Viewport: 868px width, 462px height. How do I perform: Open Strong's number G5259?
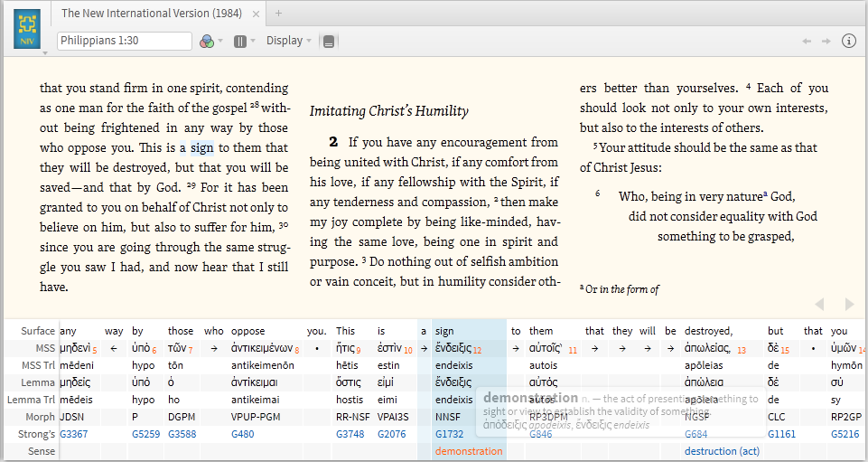coord(146,434)
